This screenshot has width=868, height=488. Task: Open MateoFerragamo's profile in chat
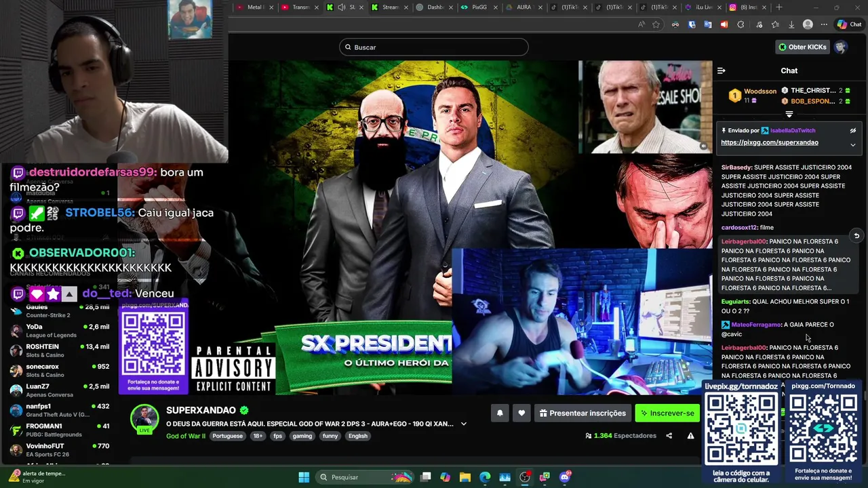[756, 325]
